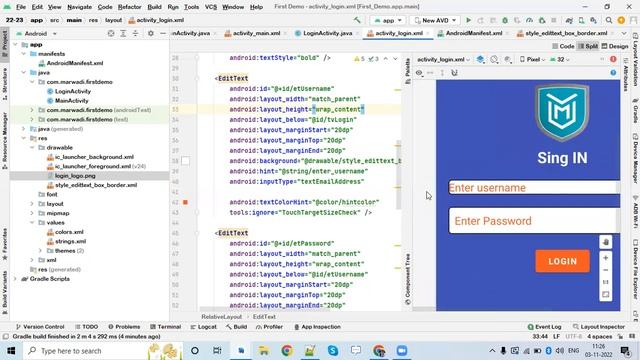
Task: Start debugging with the green bug icon
Action: pyautogui.click(x=505, y=20)
